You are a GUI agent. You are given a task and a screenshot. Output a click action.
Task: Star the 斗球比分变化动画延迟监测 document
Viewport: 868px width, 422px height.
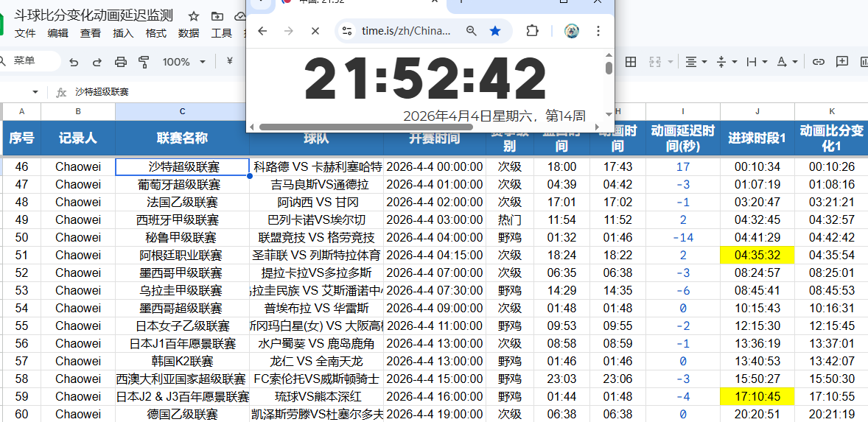tap(193, 16)
